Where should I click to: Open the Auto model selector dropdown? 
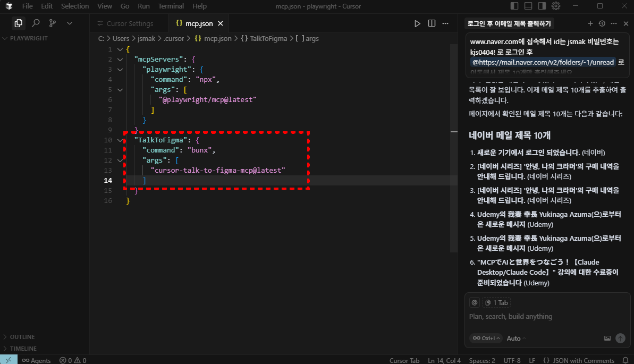click(517, 338)
